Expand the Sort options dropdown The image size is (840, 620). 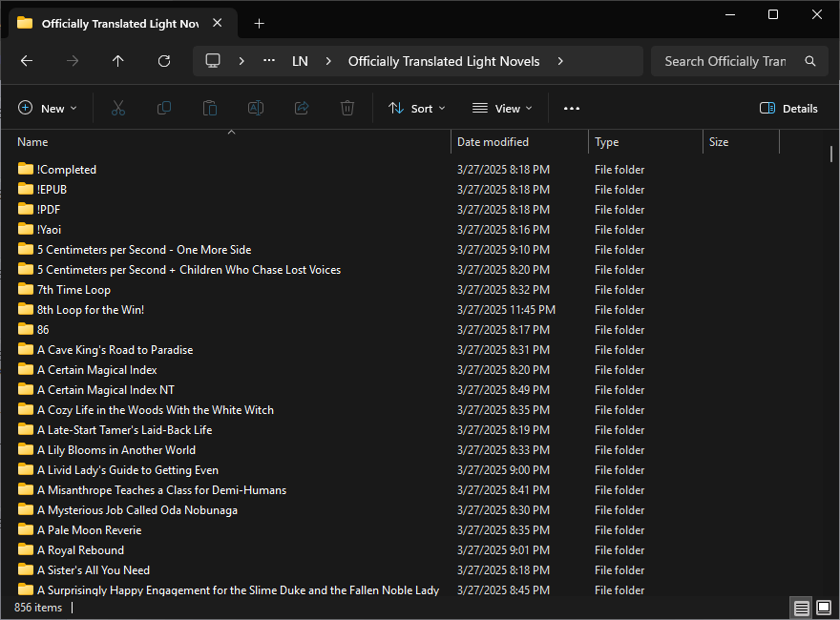tap(417, 109)
